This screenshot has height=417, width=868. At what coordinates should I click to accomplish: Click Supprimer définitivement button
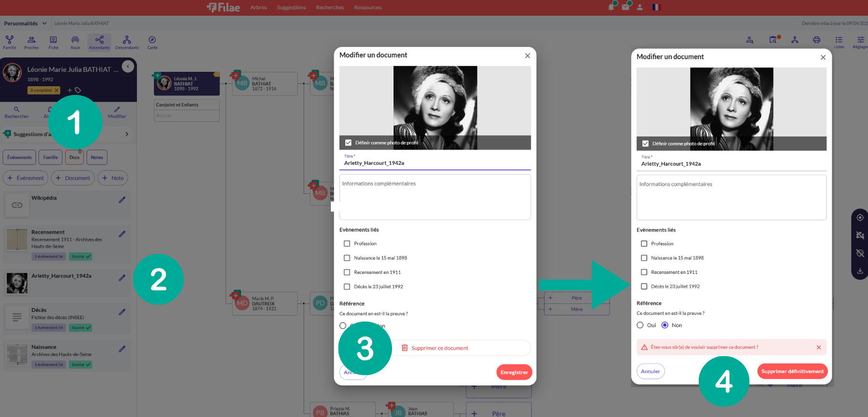pyautogui.click(x=792, y=371)
